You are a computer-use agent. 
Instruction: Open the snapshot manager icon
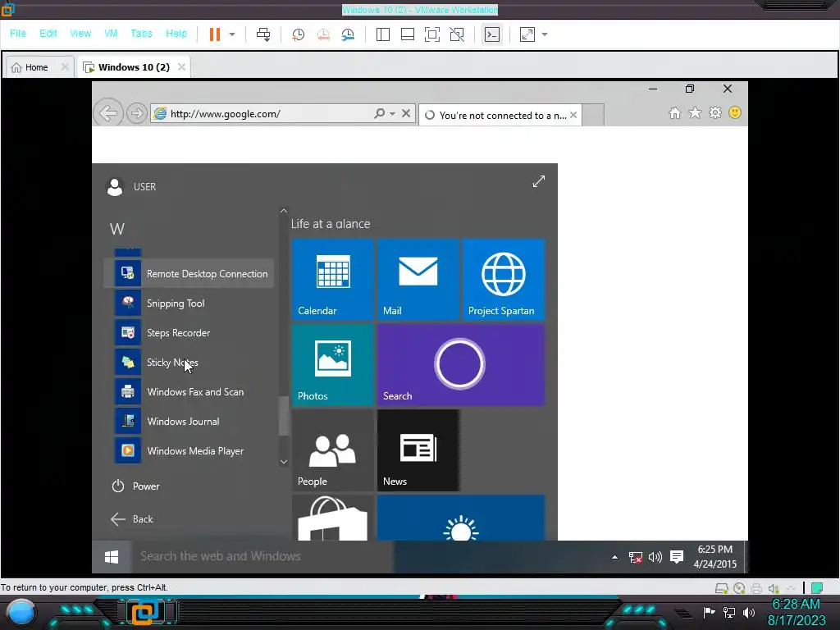click(x=348, y=34)
